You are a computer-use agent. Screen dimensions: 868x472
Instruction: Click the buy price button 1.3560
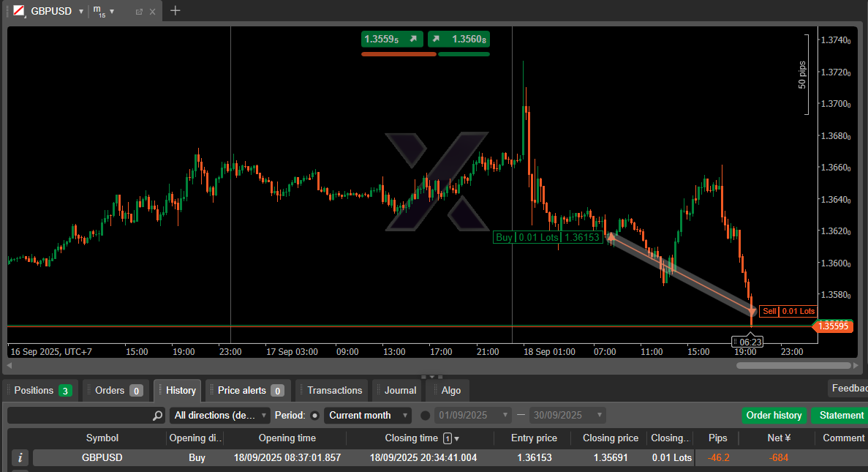click(458, 39)
